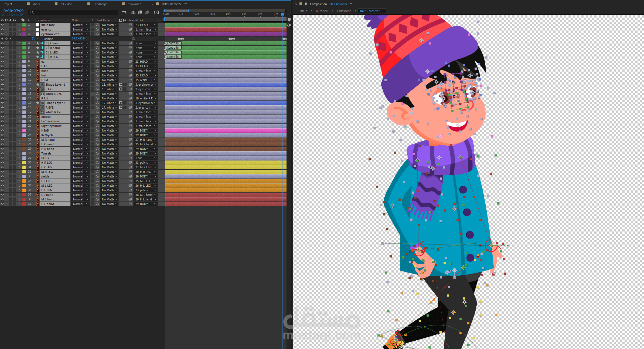Switch to the snowman composition tab
Viewport: 644px width, 349px height.
pyautogui.click(x=134, y=4)
